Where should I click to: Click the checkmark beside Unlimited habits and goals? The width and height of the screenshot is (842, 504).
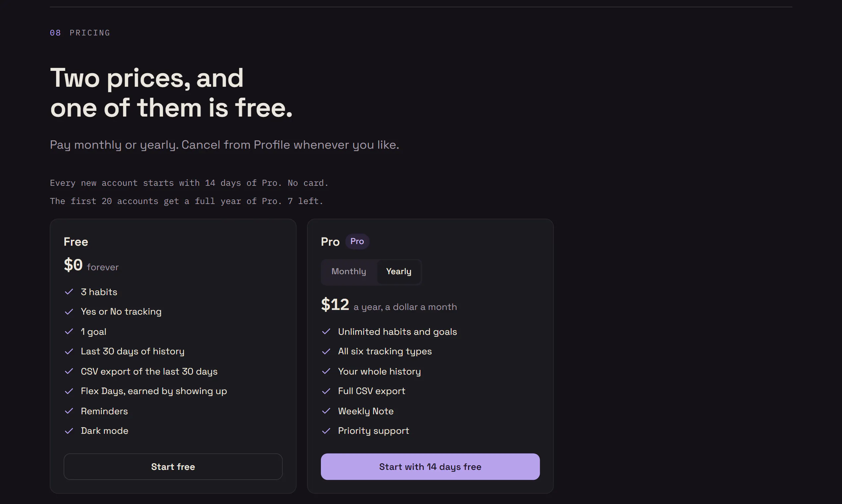(326, 331)
